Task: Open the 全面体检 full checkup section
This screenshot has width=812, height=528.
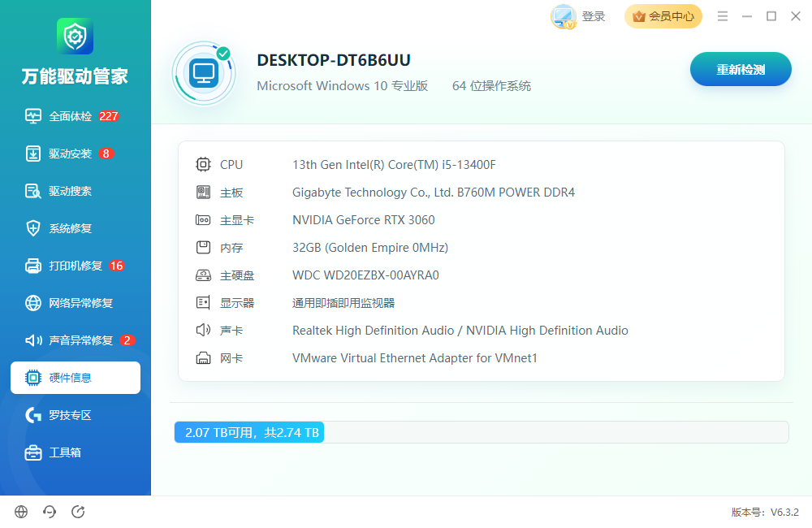Action: coord(71,116)
